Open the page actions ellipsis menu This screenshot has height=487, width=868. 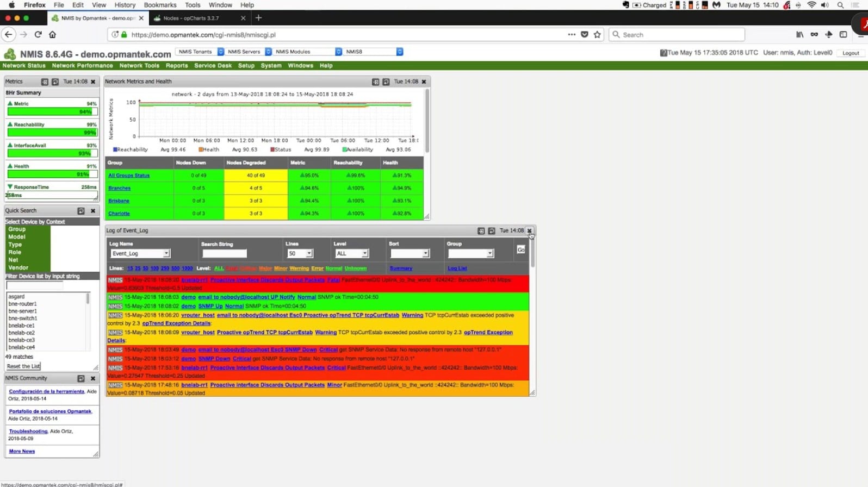(x=572, y=34)
